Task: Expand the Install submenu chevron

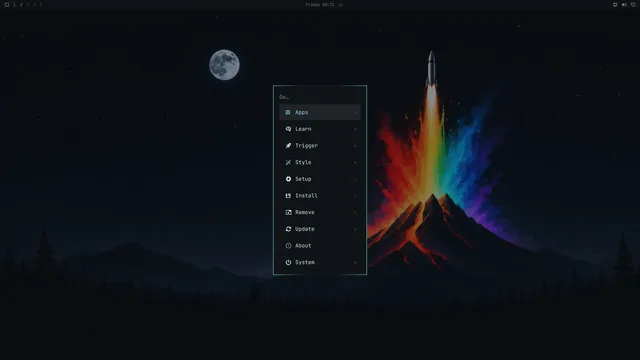Action: [x=355, y=196]
